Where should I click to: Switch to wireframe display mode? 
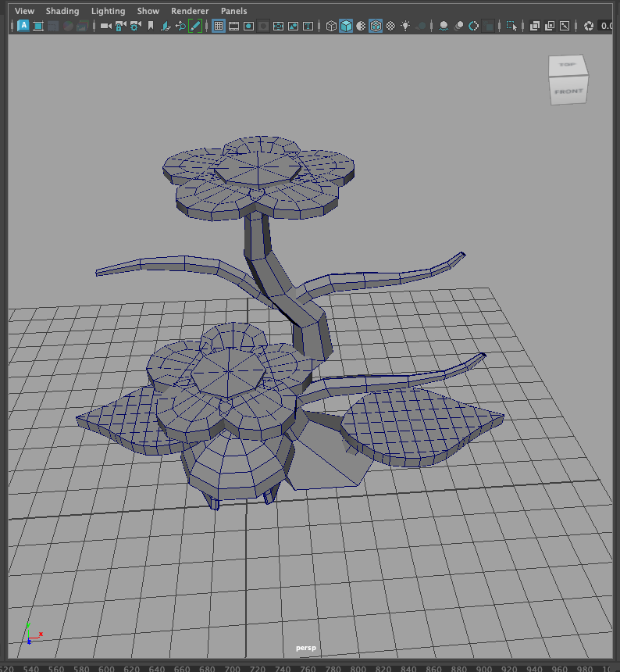[331, 26]
